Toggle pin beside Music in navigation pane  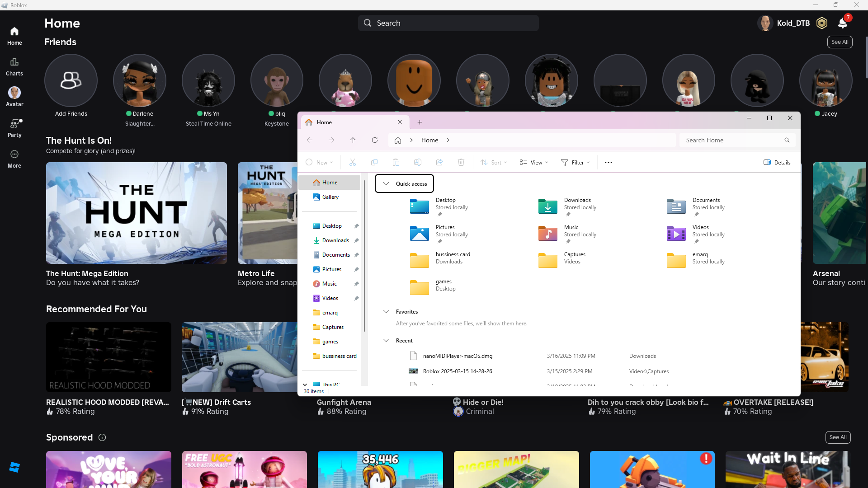[357, 284]
